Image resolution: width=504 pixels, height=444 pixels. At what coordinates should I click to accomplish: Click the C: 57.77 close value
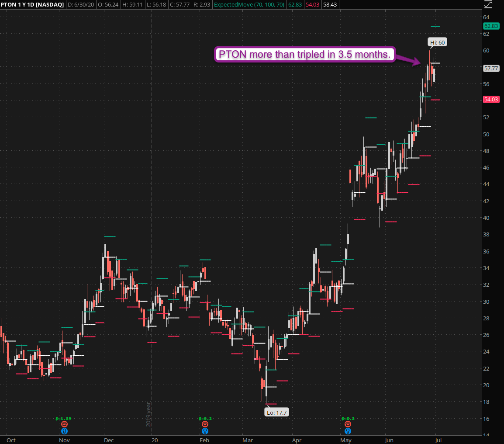(180, 4)
